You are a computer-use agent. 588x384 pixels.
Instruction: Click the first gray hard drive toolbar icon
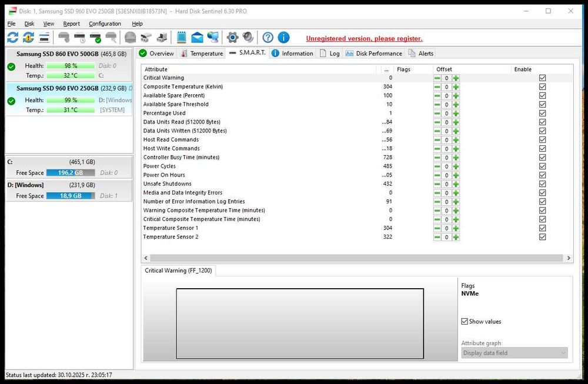coord(64,38)
